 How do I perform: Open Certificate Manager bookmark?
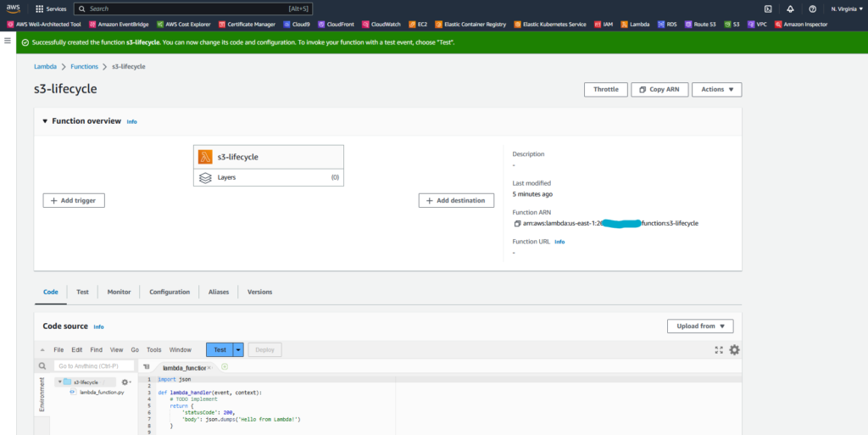point(247,25)
